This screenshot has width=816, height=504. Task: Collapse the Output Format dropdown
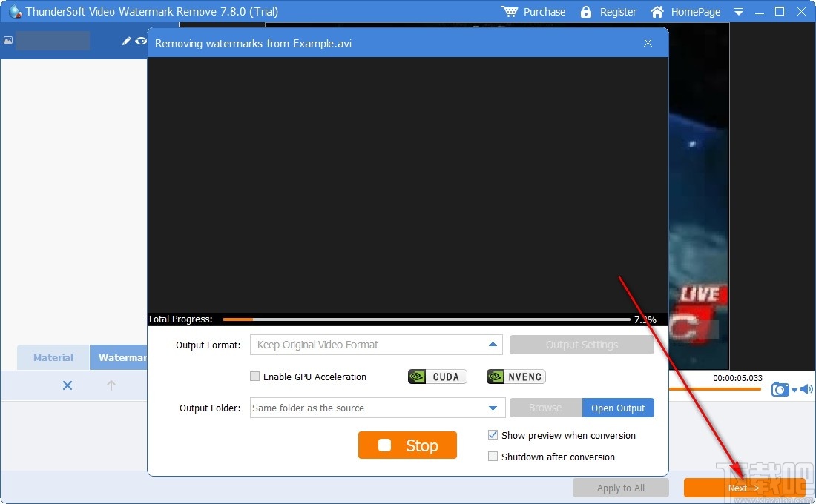492,345
